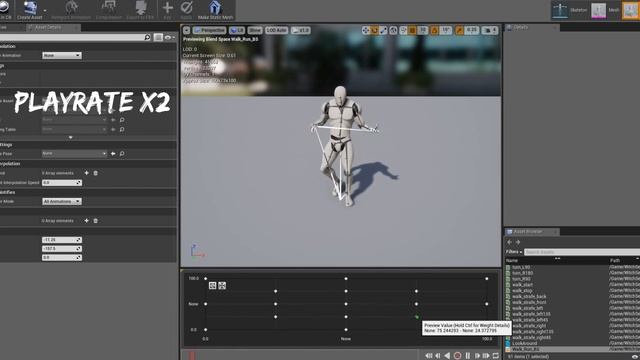Click the zoom-to-fit vertical icon in blend space grid
This screenshot has width=640, height=360.
(222, 286)
